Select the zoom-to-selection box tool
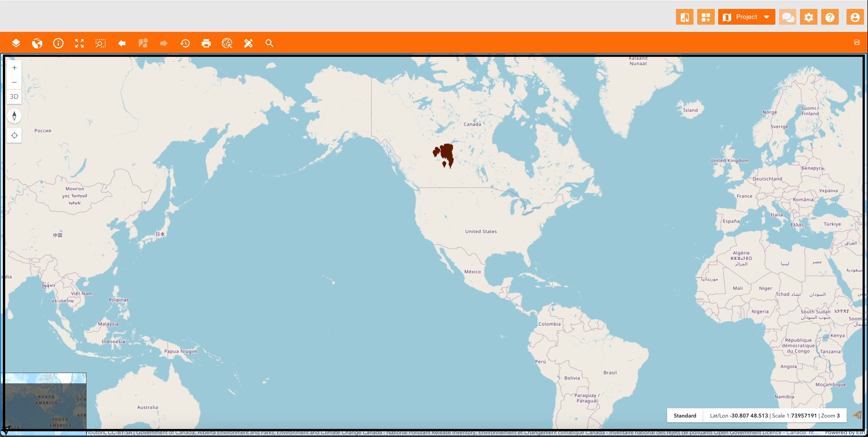 coord(100,43)
